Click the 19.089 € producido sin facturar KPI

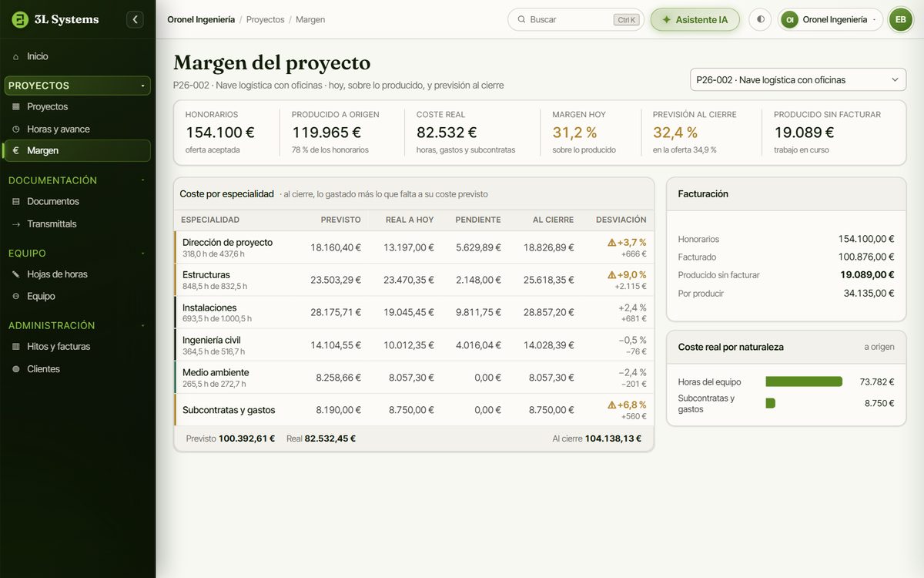click(803, 133)
